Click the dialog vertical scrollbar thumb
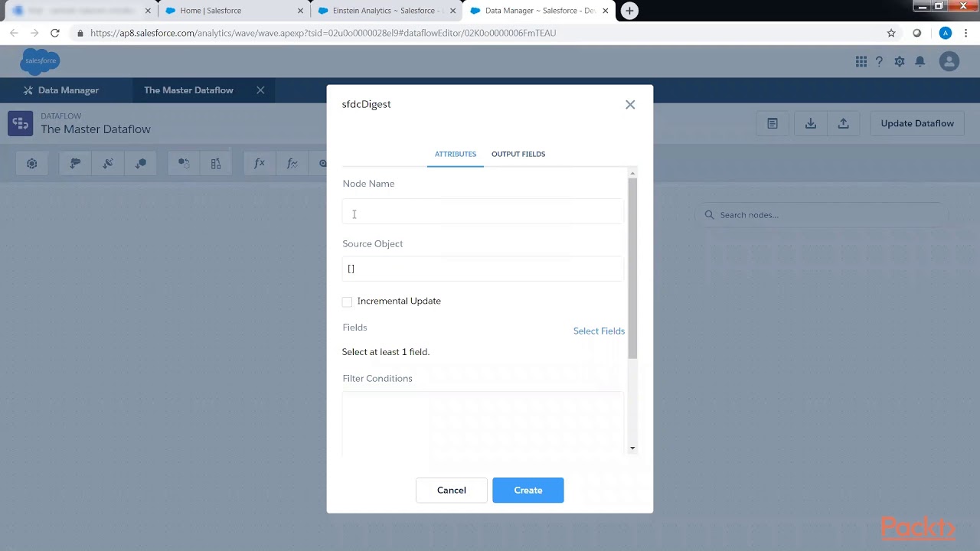This screenshot has width=980, height=551. (632, 268)
